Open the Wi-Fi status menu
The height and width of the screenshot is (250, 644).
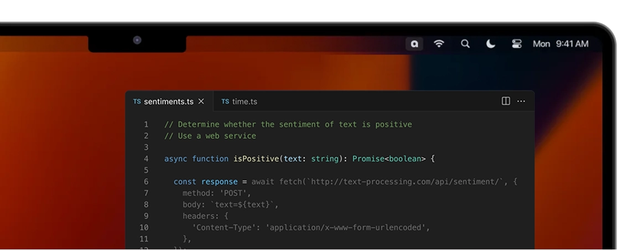click(439, 44)
